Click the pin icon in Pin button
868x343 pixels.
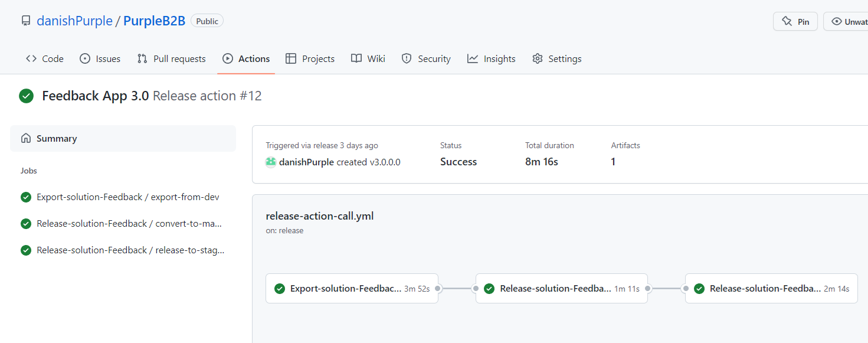(787, 21)
